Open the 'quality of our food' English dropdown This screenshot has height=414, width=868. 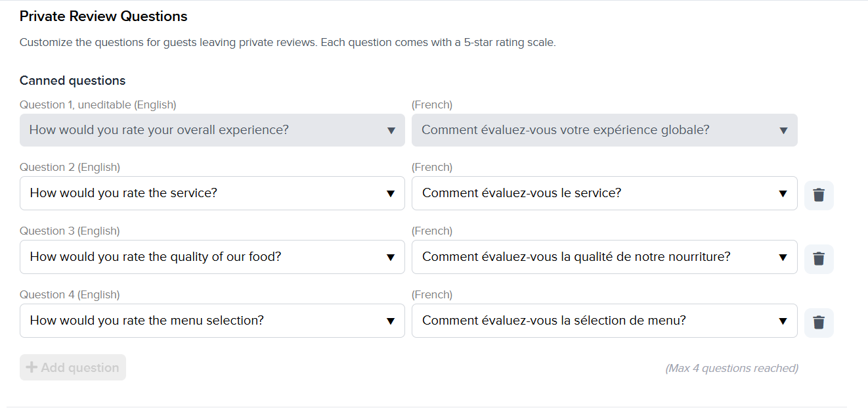coord(212,257)
